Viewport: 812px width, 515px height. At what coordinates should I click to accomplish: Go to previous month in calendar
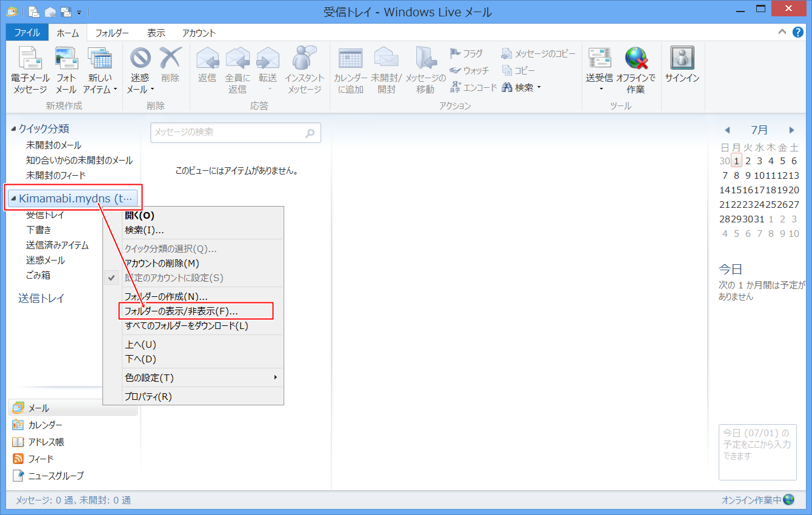click(x=727, y=130)
